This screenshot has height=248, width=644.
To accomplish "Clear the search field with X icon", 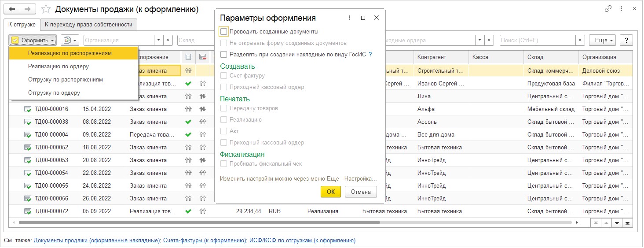I will point(581,40).
